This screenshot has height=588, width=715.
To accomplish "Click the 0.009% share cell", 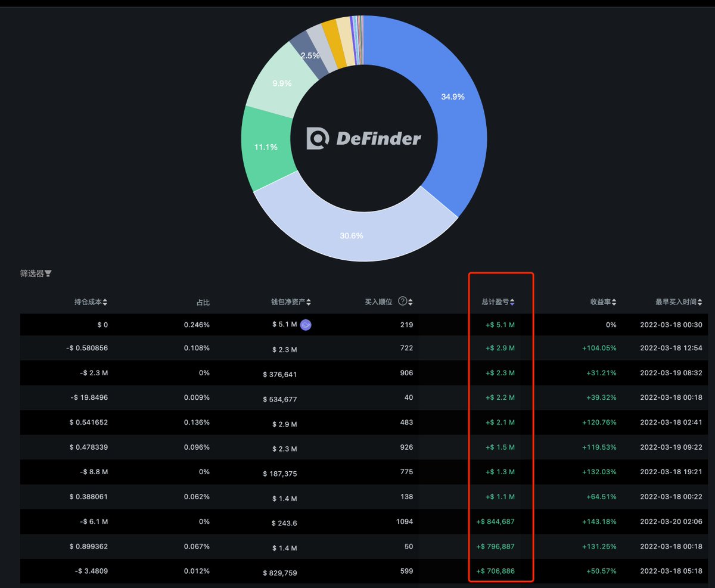I will click(x=197, y=398).
